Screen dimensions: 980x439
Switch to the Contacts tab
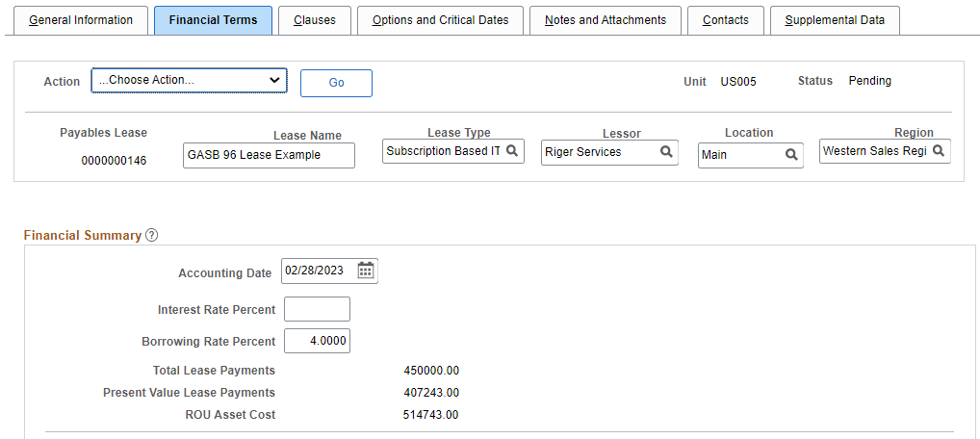click(726, 20)
